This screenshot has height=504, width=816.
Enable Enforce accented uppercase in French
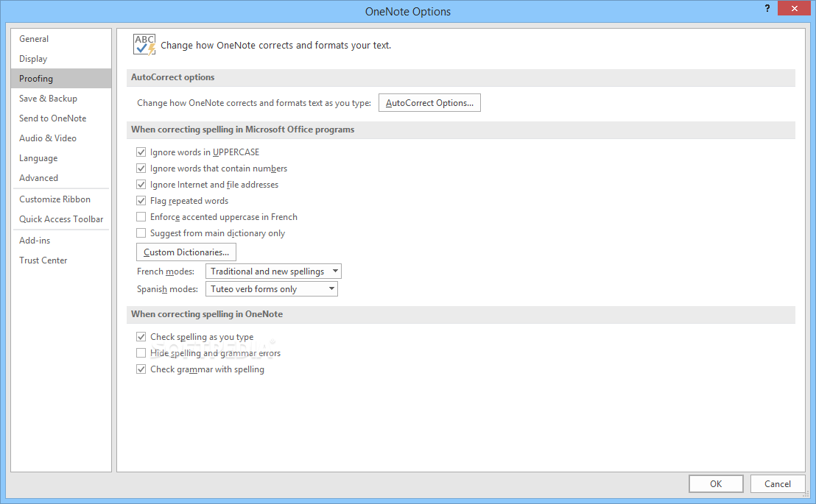pyautogui.click(x=141, y=217)
